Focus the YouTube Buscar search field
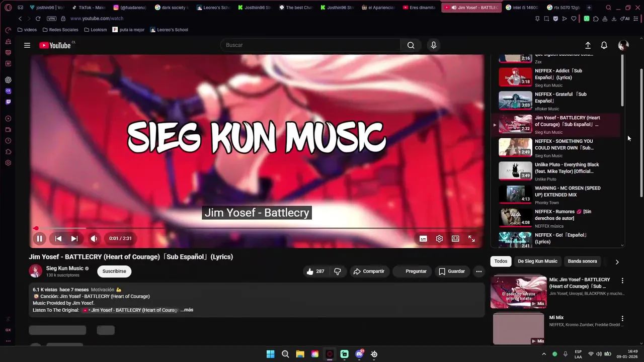Viewport: 644px width, 362px height. (x=310, y=45)
